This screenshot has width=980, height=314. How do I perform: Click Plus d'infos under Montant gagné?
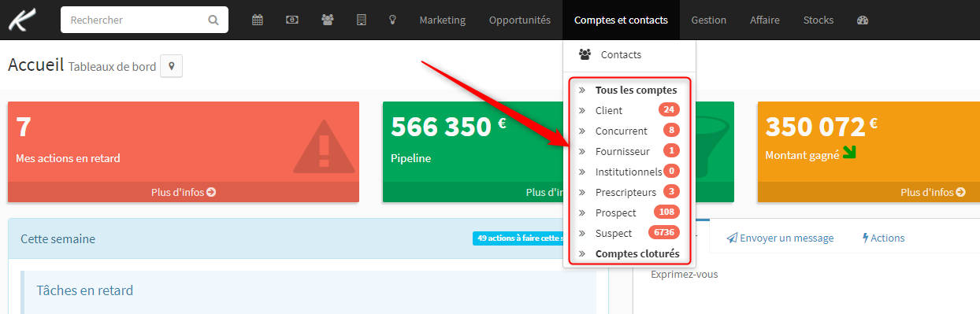point(933,192)
